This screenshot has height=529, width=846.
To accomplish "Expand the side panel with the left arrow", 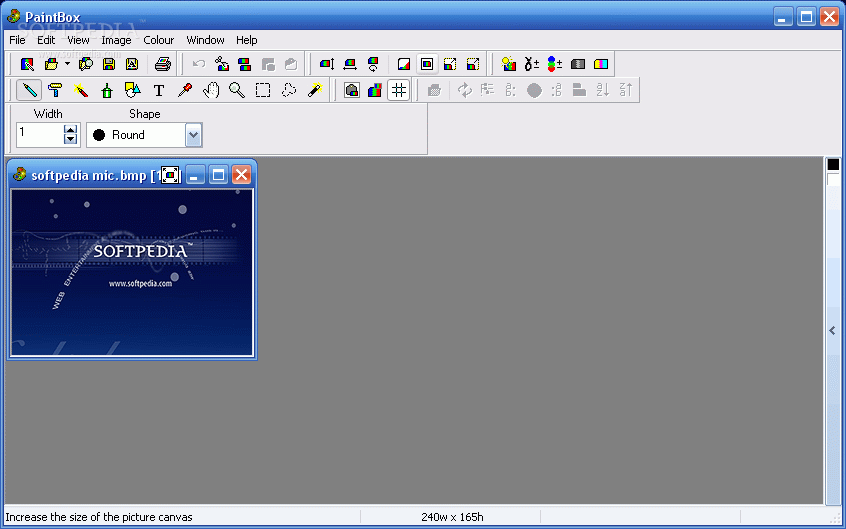I will click(x=833, y=330).
